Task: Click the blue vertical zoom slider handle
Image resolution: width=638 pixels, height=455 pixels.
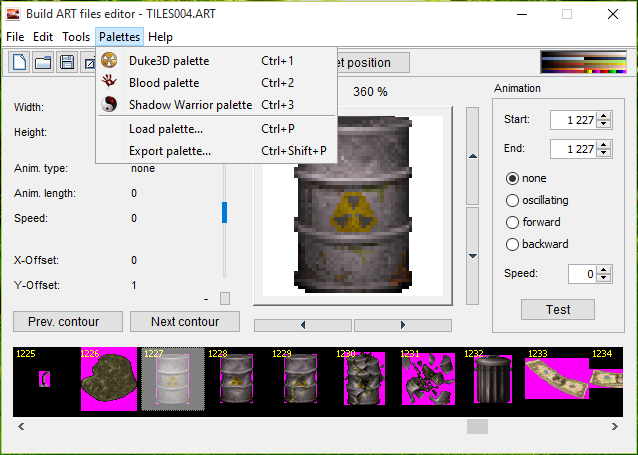Action: [x=224, y=212]
